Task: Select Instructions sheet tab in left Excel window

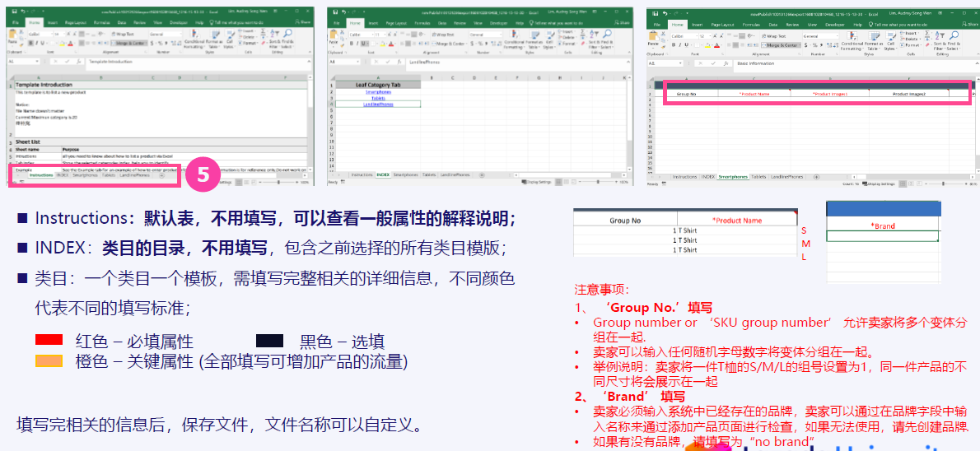Action: 41,175
